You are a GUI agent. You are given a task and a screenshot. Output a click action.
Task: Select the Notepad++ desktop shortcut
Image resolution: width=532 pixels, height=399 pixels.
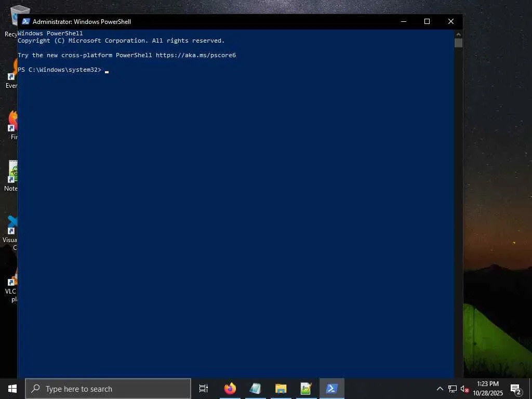coord(11,176)
